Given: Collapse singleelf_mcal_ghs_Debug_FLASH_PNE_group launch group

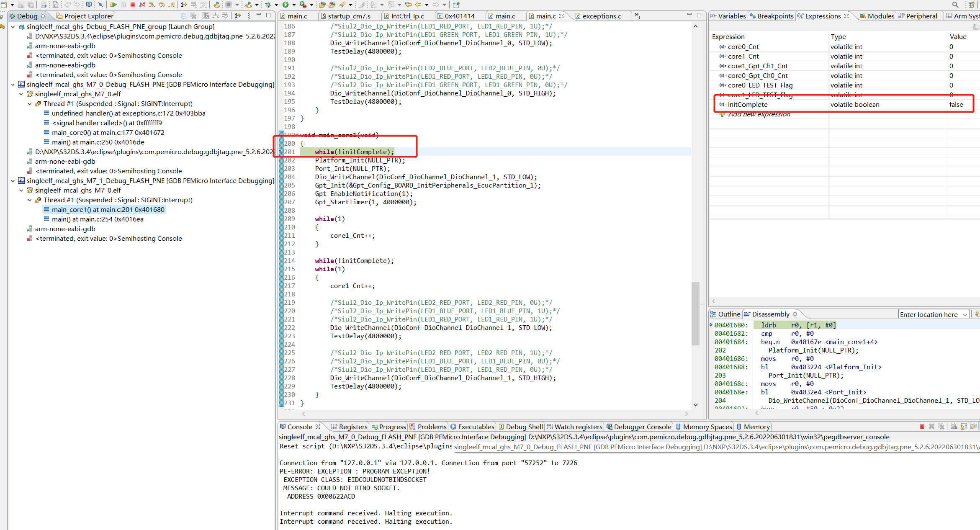Looking at the screenshot, I should [x=13, y=27].
